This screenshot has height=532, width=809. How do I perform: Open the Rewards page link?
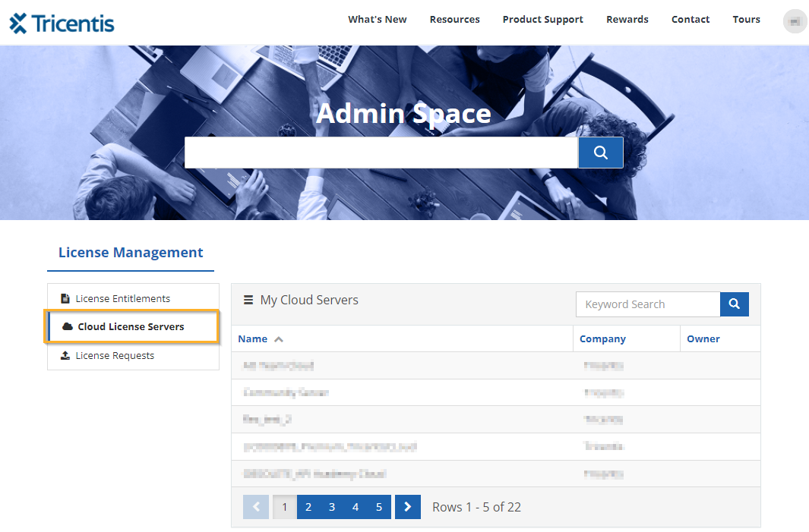click(627, 20)
